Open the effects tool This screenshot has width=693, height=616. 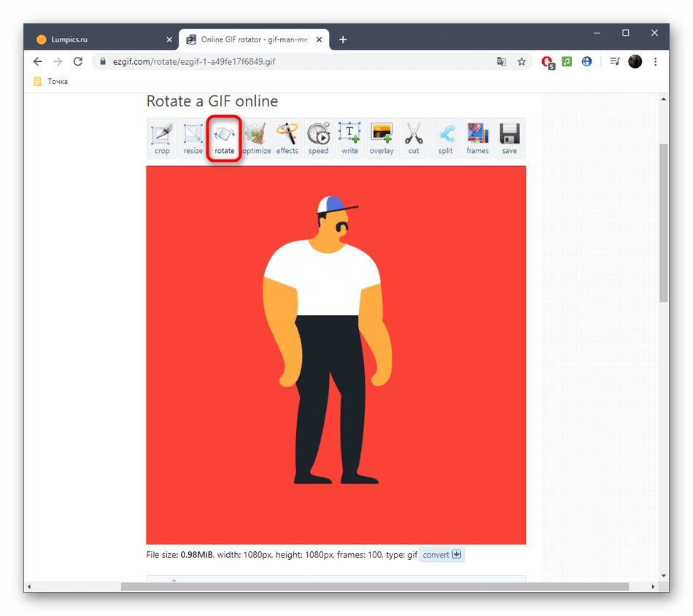coord(287,139)
